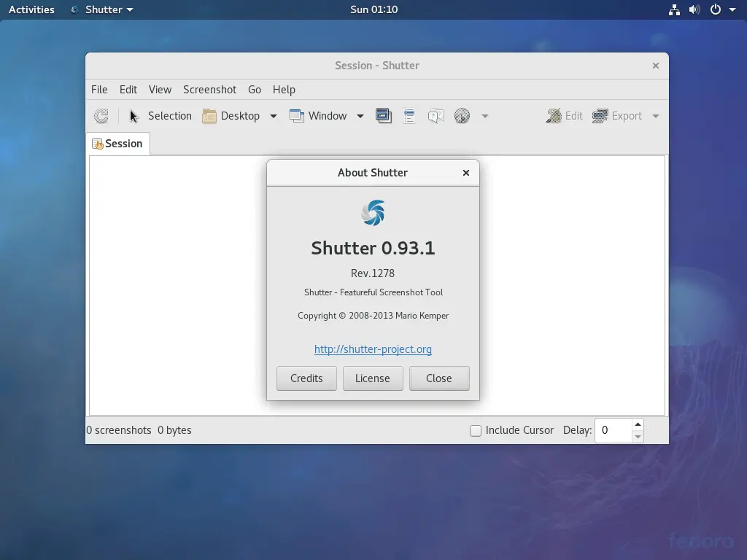Decrease the Delay value with down arrow

[638, 437]
